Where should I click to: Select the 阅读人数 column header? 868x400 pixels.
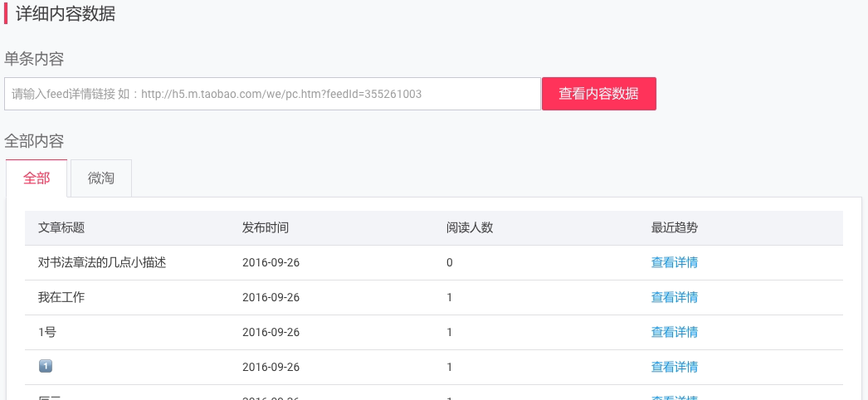click(470, 227)
